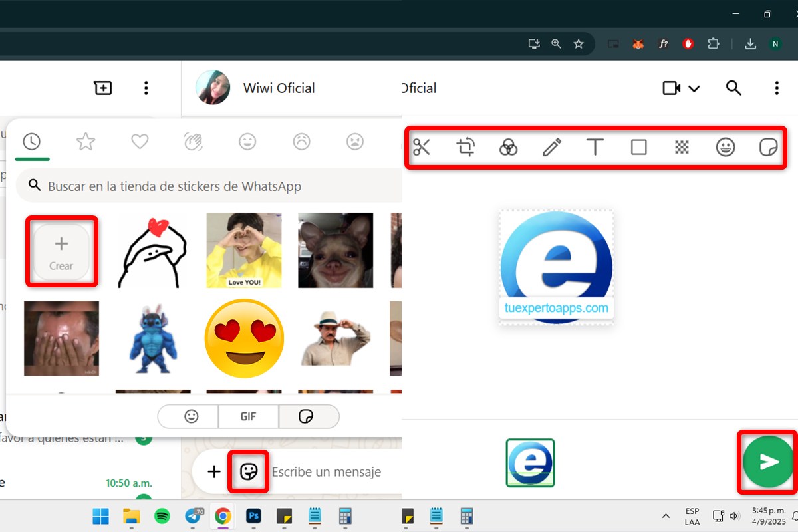The width and height of the screenshot is (798, 532).
Task: Open the waving hand sticker category
Action: coord(194,141)
